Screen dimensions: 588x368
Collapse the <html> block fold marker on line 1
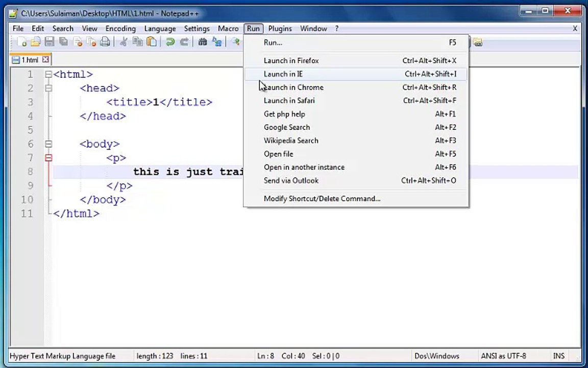48,74
